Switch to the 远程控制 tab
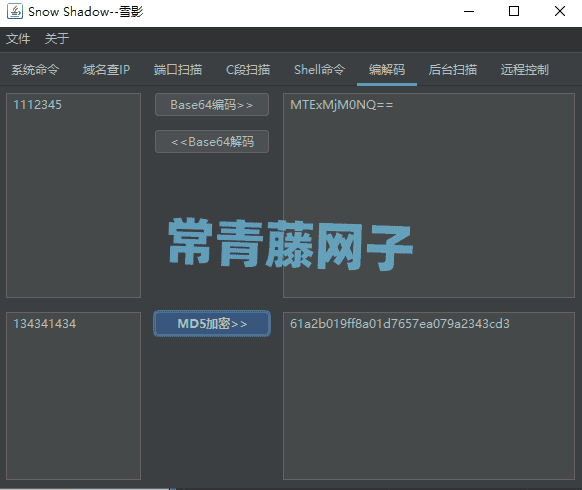Screen dimensions: 582x490 point(524,70)
